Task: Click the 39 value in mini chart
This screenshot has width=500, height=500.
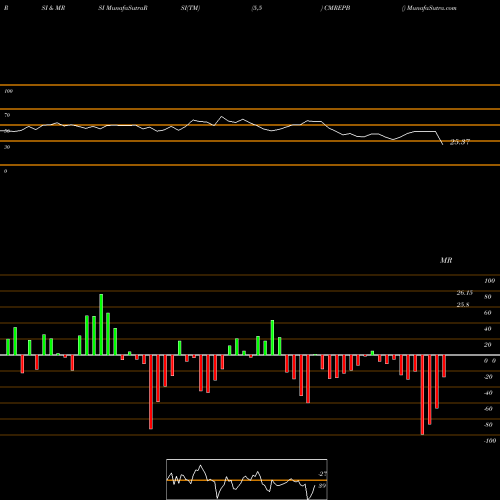Action: pyautogui.click(x=322, y=486)
